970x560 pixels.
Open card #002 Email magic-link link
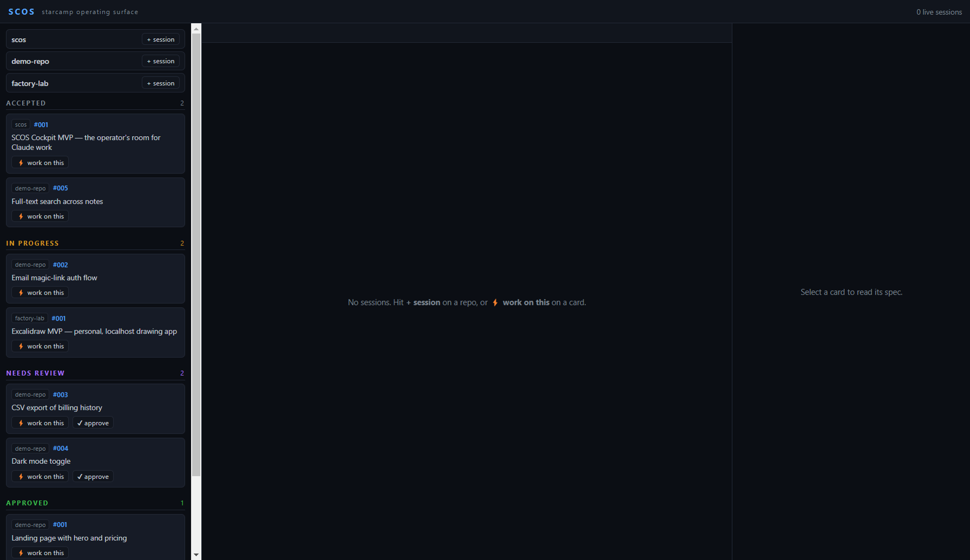(x=61, y=264)
